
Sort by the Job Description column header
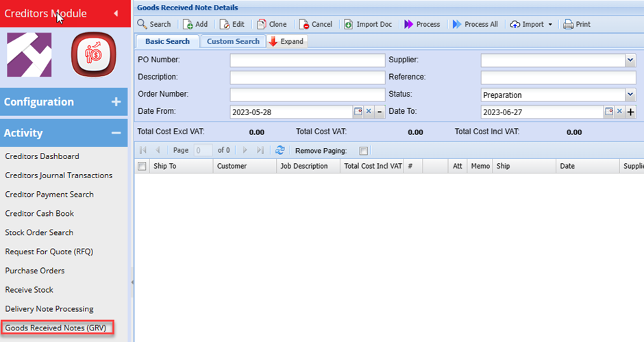click(308, 166)
